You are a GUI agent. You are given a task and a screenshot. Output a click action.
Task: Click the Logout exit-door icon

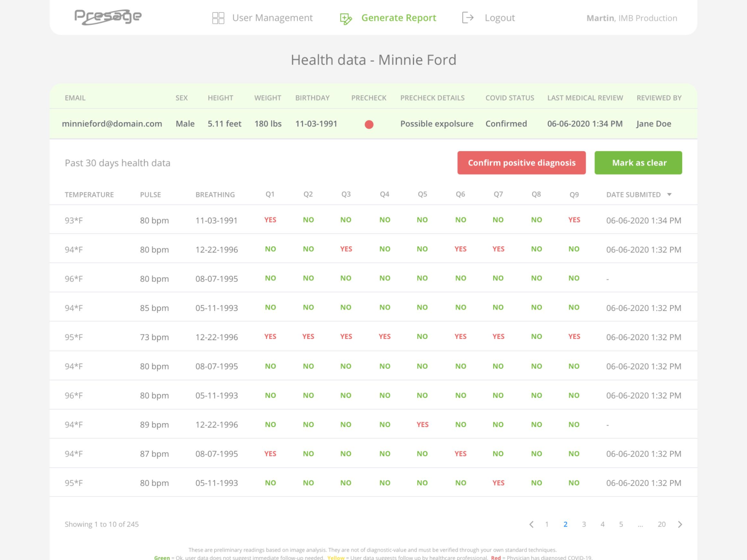pyautogui.click(x=467, y=17)
